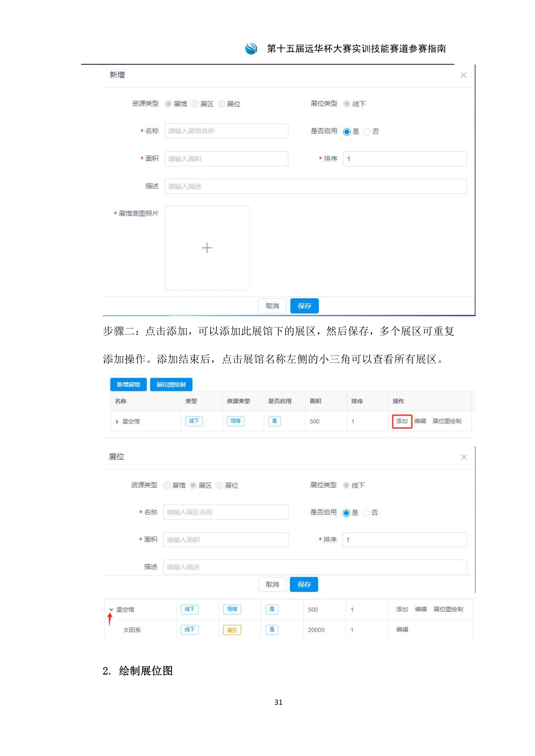Image resolution: width=535 pixels, height=756 pixels.
Task: Click the 描述 field in 新增 dialog
Action: 316,186
